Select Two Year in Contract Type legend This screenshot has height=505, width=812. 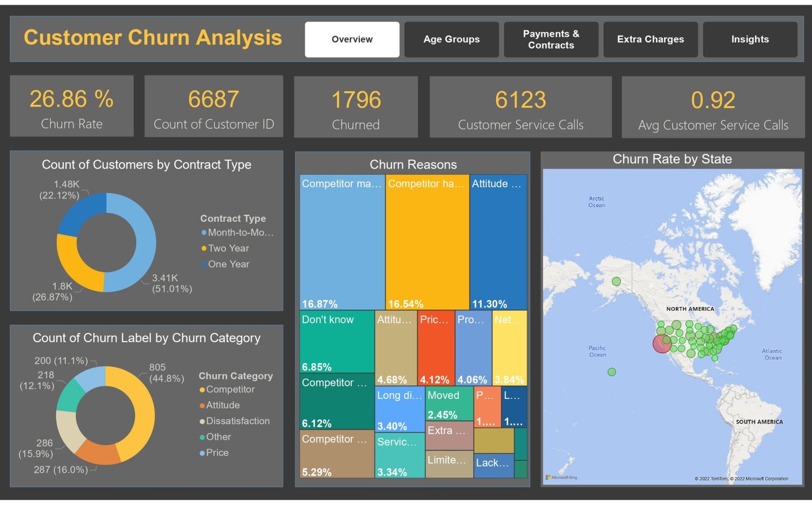[228, 248]
